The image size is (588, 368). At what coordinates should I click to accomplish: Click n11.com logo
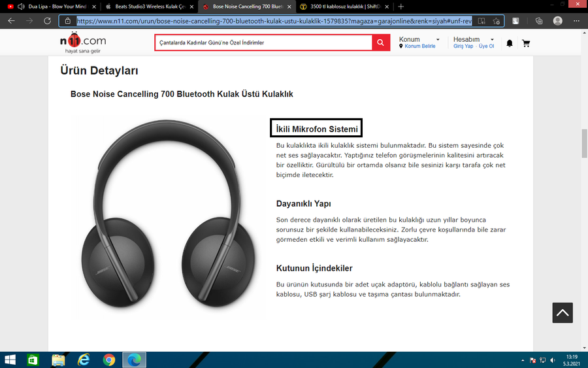point(83,42)
